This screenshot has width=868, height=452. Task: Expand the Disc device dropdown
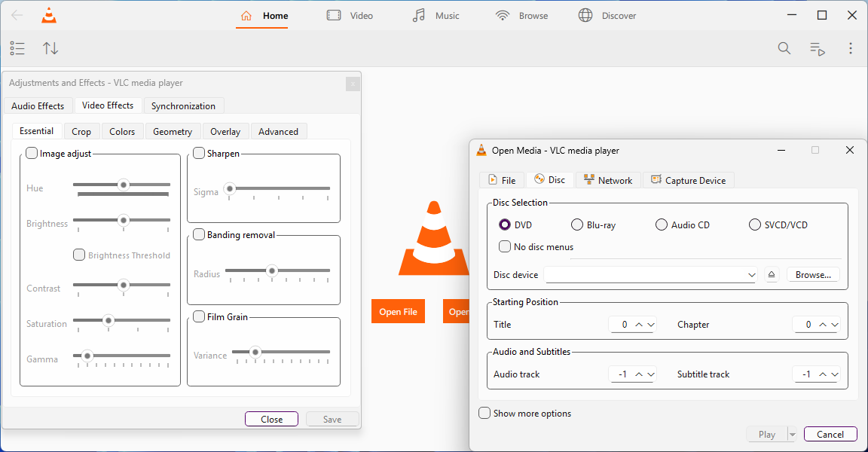pos(751,276)
